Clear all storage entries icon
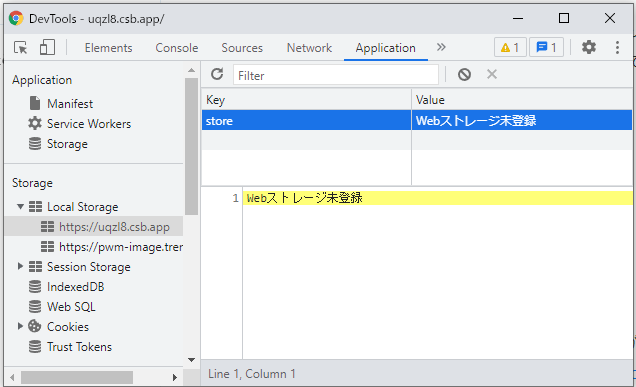The height and width of the screenshot is (387, 636). point(464,75)
